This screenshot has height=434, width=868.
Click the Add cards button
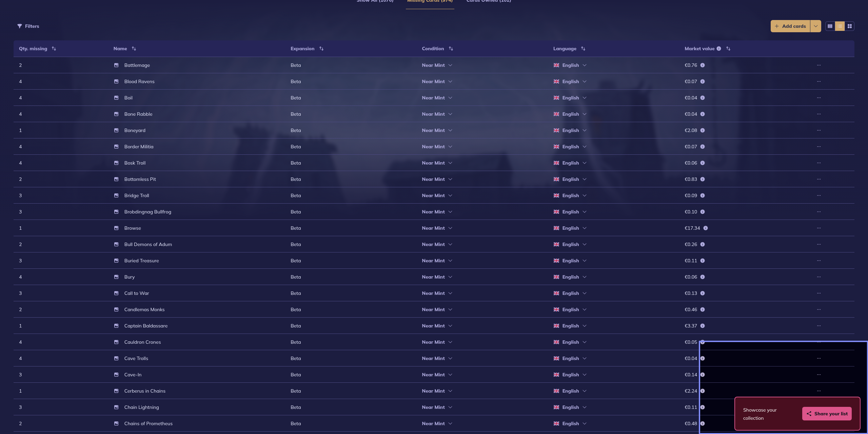[790, 26]
